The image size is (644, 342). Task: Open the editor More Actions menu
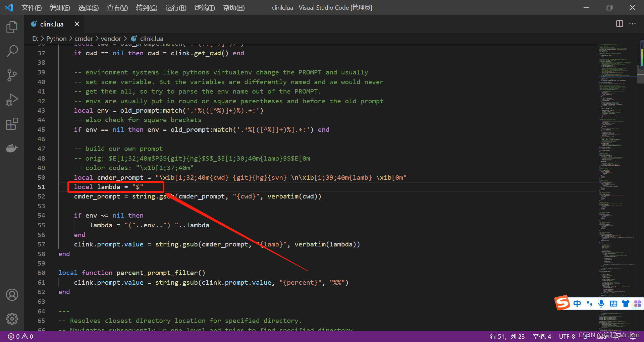click(x=632, y=23)
